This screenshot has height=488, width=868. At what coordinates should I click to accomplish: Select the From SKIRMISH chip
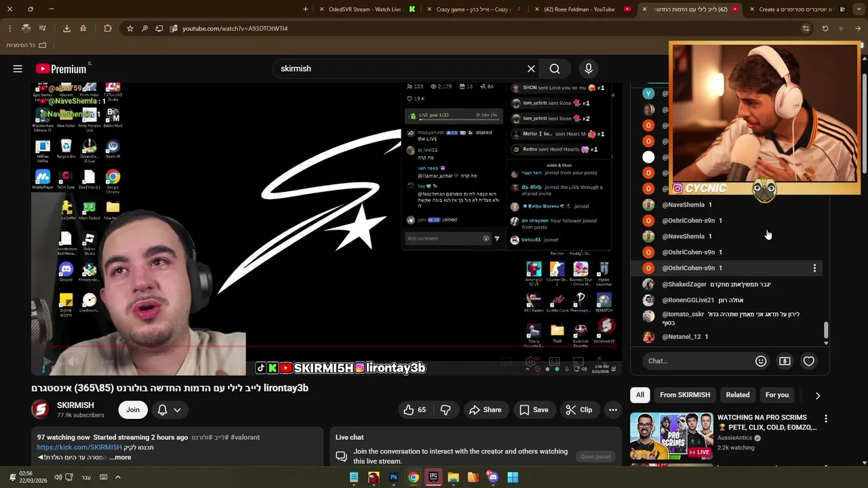click(x=685, y=395)
